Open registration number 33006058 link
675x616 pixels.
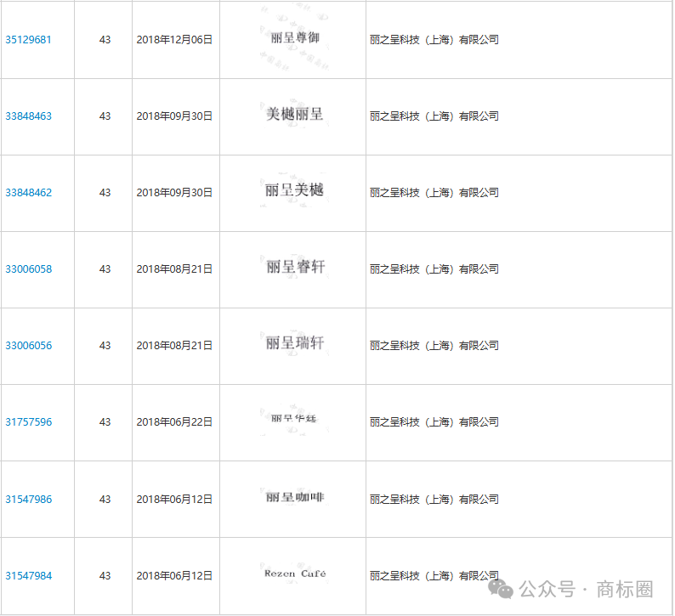click(x=28, y=269)
